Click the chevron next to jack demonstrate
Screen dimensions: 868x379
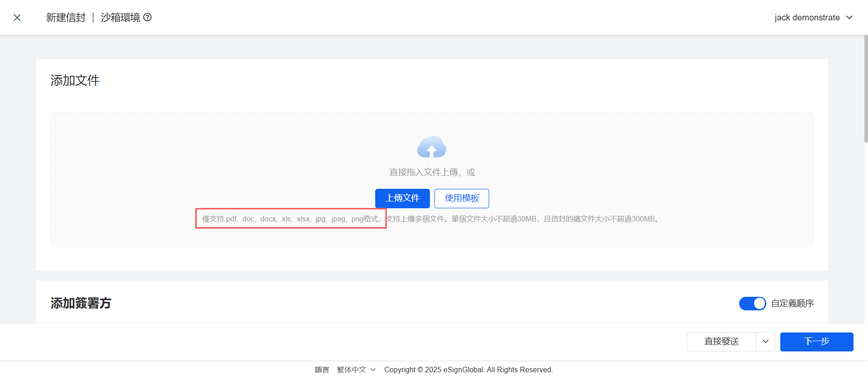[849, 18]
